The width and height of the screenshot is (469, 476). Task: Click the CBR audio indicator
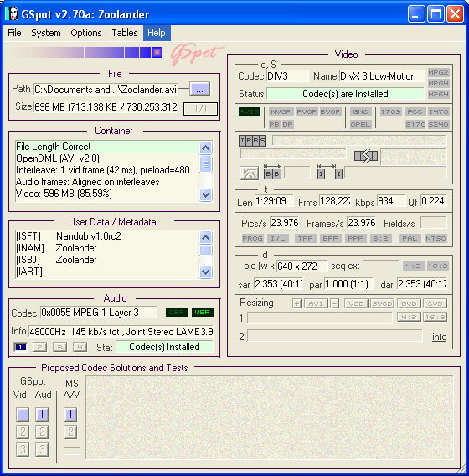(176, 312)
